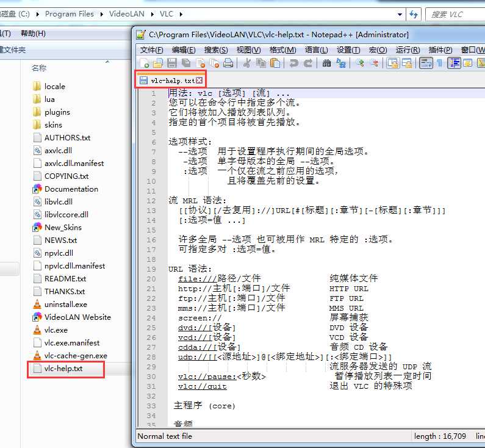Open the 帮助(H) menu in Explorer window
The height and width of the screenshot is (448, 485).
tap(33, 34)
